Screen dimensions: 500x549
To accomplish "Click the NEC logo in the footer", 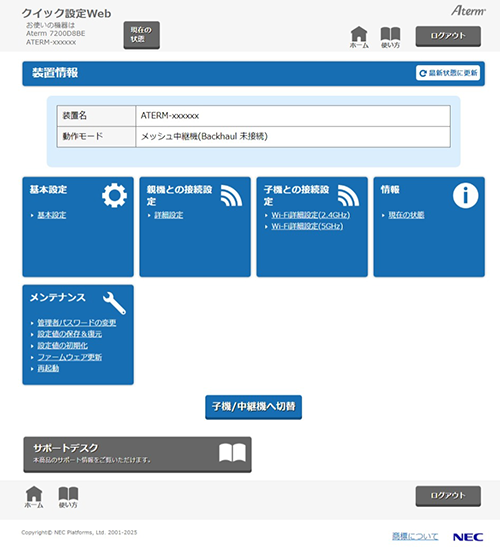I will 468,537.
